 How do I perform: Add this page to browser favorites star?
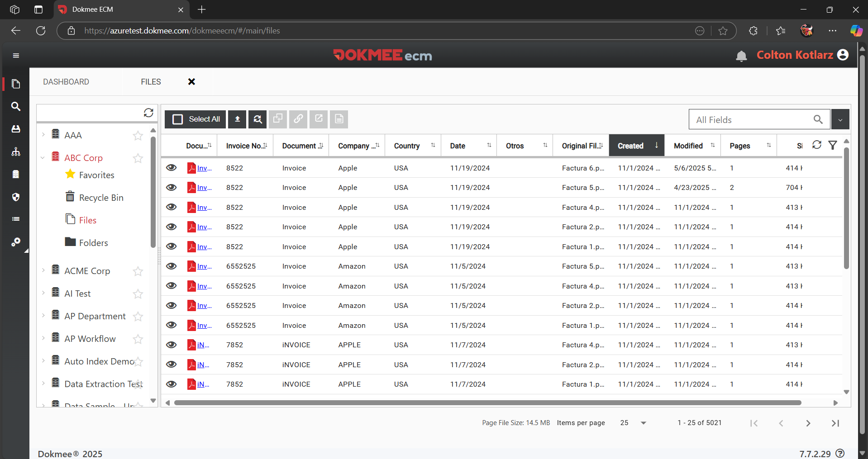[x=723, y=31]
